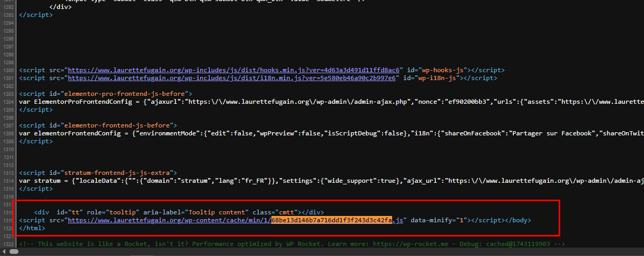Click the text 'var stratum'

click(41, 181)
